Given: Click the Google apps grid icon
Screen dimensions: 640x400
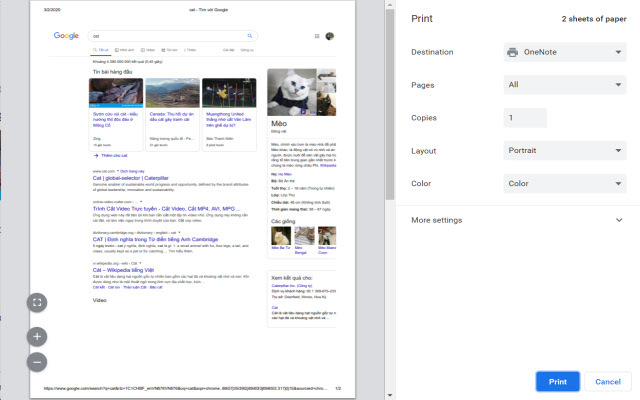Looking at the screenshot, I should click(317, 36).
